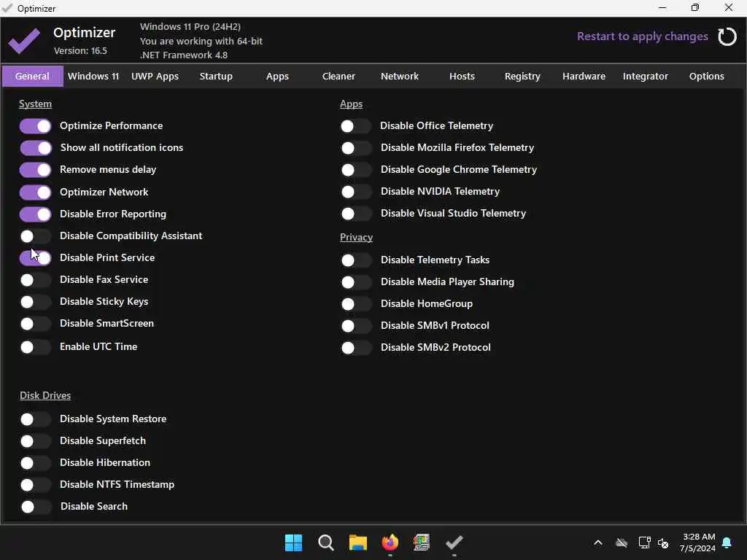Image resolution: width=747 pixels, height=560 pixels.
Task: Toggle Disable Superfetch switch
Action: (35, 441)
